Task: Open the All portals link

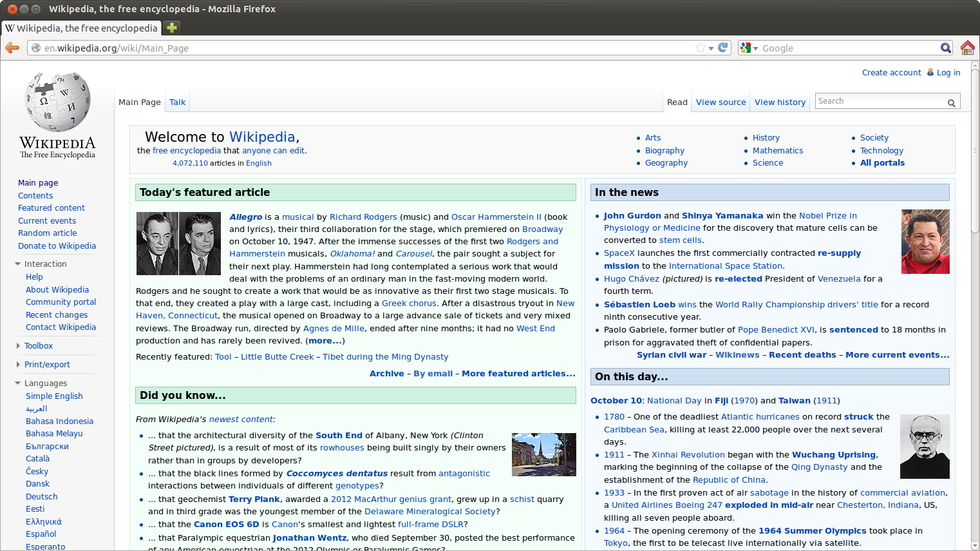Action: point(882,163)
